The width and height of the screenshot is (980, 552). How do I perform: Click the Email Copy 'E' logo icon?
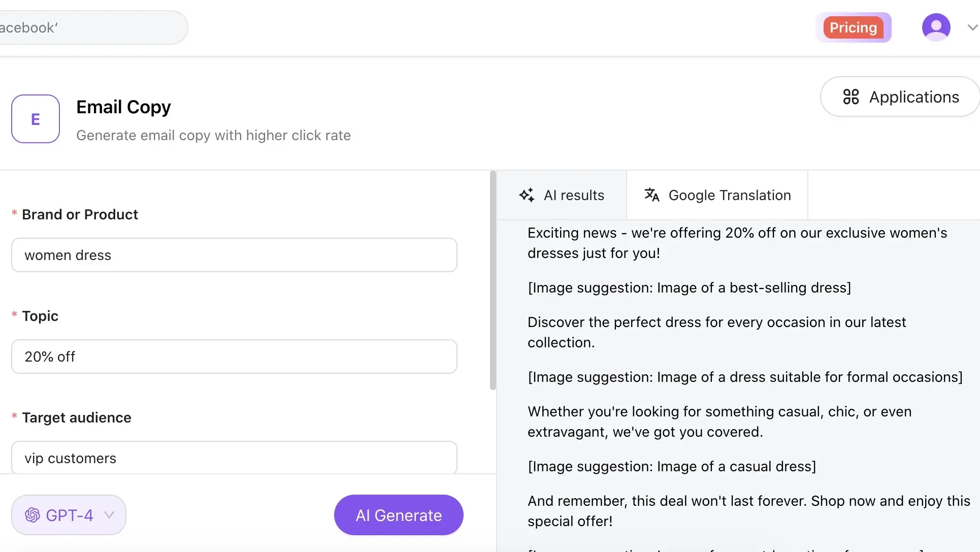coord(36,119)
